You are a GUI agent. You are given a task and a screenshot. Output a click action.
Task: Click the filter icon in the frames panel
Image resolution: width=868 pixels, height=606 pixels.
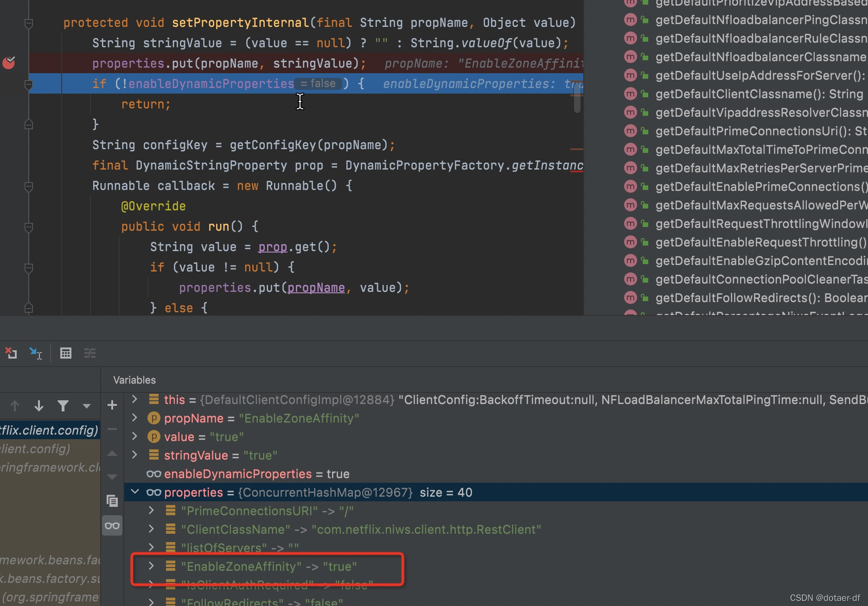pos(64,406)
